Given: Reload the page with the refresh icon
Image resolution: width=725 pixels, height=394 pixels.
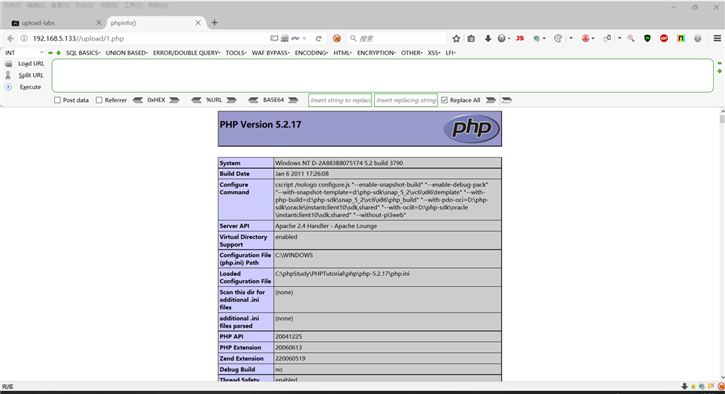Looking at the screenshot, I should [x=319, y=38].
